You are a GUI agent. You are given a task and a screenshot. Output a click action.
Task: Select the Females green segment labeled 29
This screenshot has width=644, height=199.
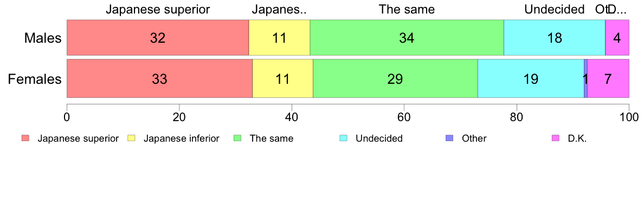click(396, 78)
